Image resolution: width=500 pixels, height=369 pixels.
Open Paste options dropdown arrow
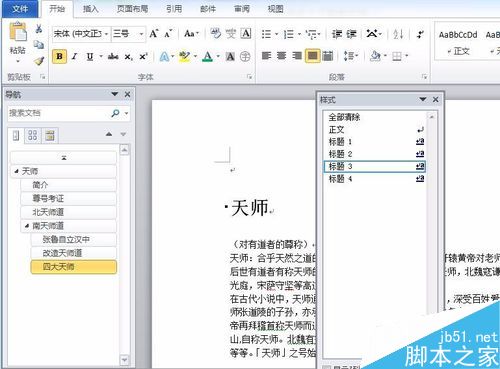[18, 61]
